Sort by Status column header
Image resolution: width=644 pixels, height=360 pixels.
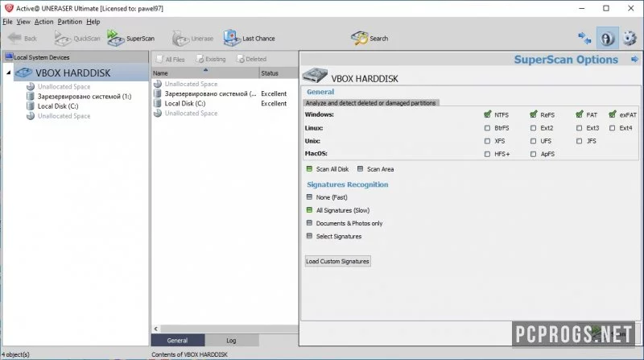tap(279, 72)
